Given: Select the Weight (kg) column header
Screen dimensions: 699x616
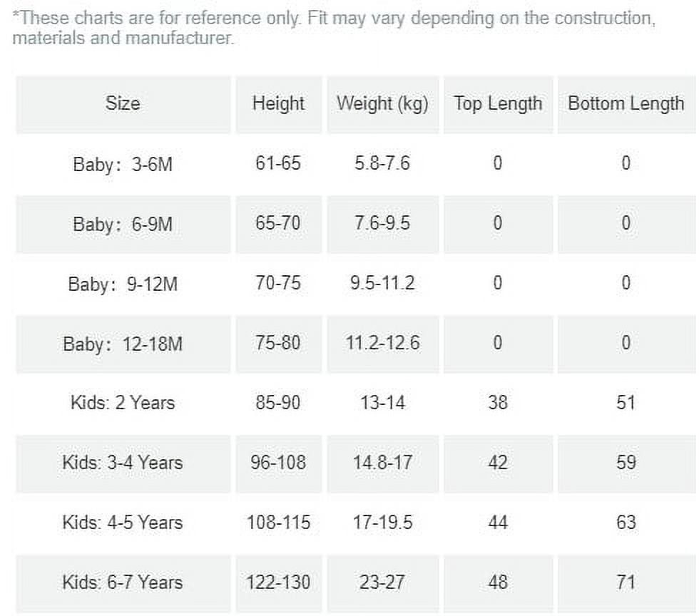Looking at the screenshot, I should (382, 104).
